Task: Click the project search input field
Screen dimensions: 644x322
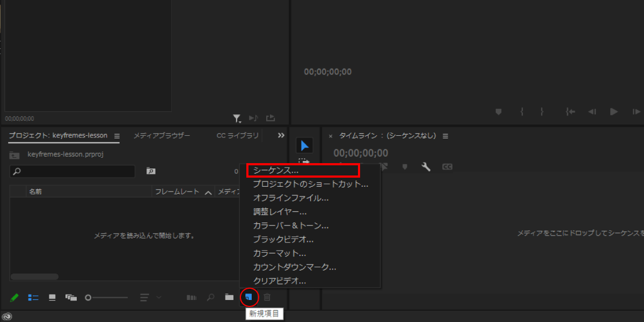Action: pos(72,171)
